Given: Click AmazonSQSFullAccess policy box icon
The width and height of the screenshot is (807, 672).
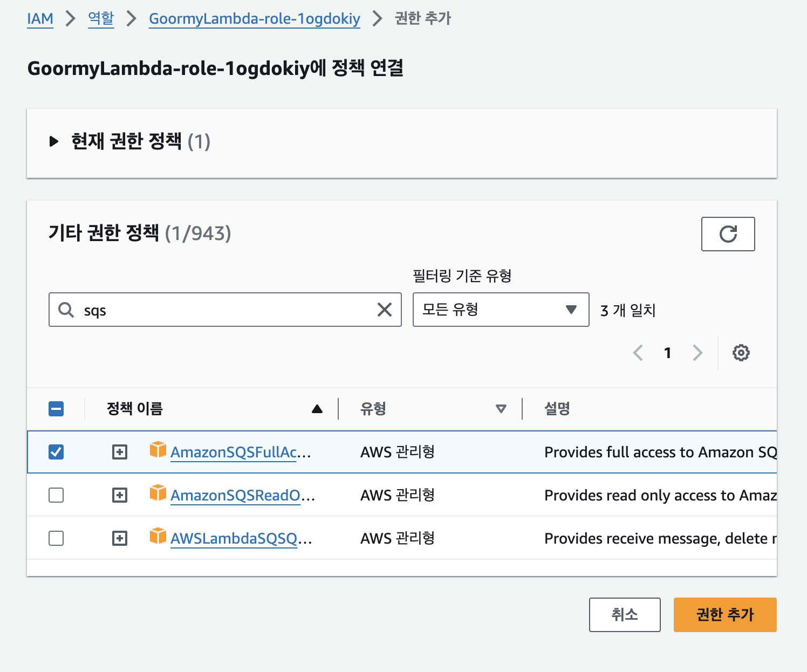Looking at the screenshot, I should 158,449.
